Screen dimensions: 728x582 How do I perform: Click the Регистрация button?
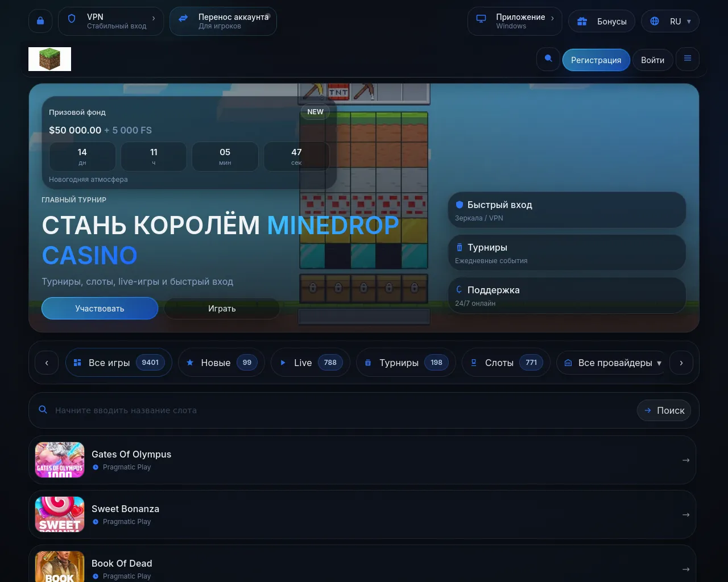596,60
